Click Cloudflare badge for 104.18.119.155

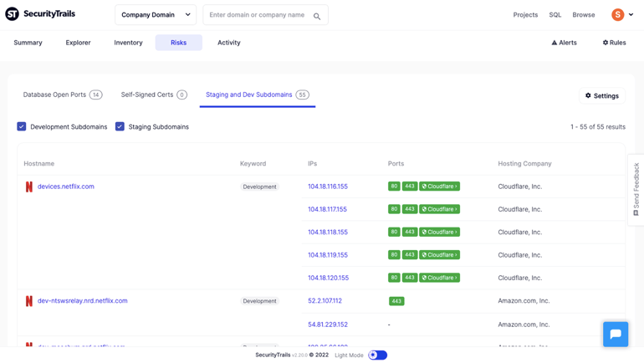pyautogui.click(x=439, y=255)
